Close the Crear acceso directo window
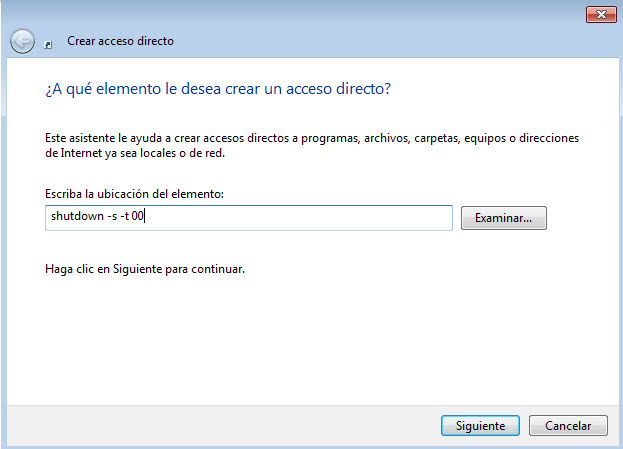 pyautogui.click(x=600, y=14)
